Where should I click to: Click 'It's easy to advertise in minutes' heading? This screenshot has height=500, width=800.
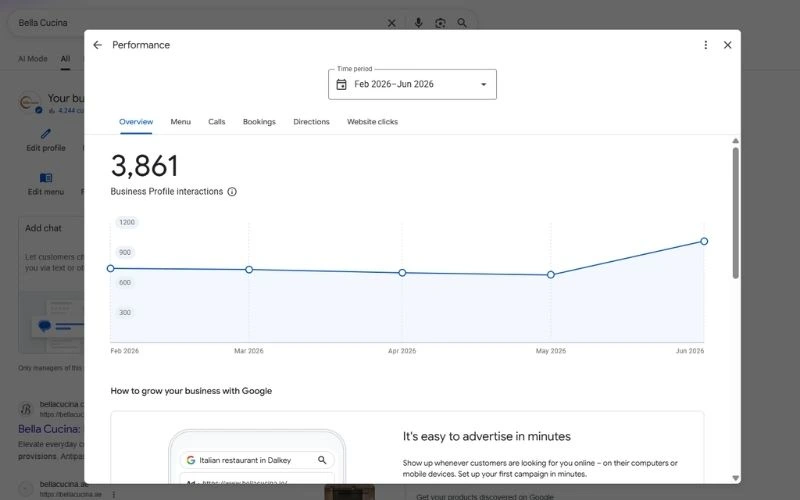tap(487, 436)
